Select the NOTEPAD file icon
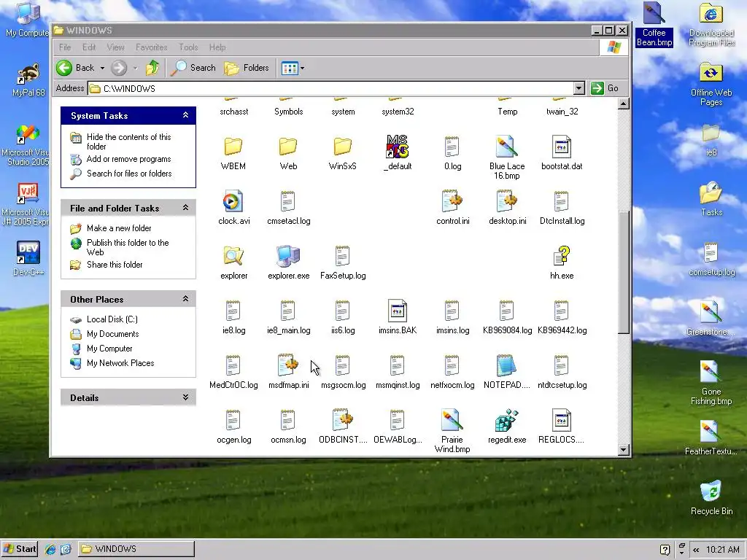The image size is (747, 560). [x=506, y=365]
